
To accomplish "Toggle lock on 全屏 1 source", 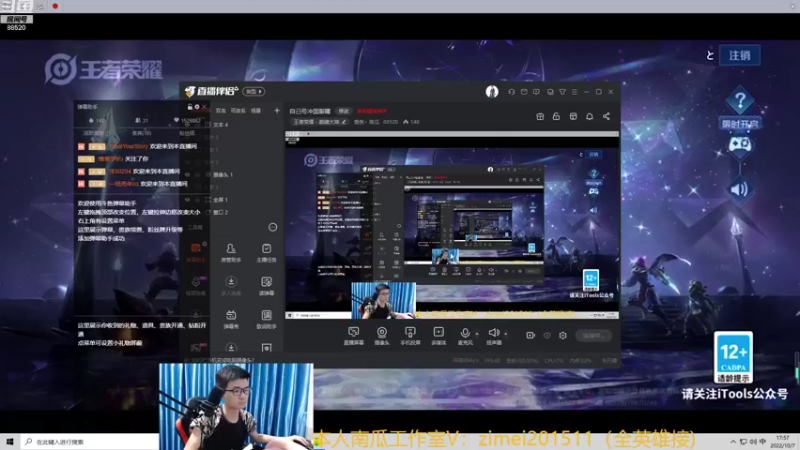I will click(197, 199).
